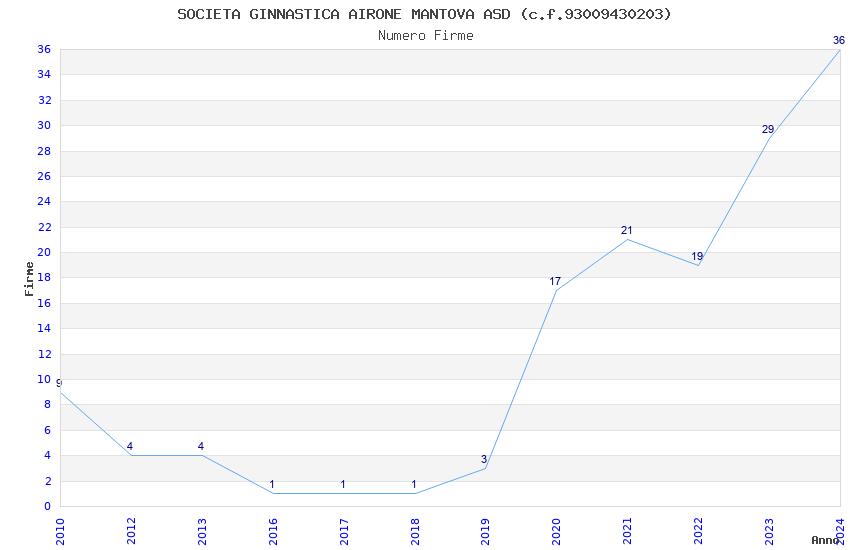Click x-axis year label 2022

point(698,532)
